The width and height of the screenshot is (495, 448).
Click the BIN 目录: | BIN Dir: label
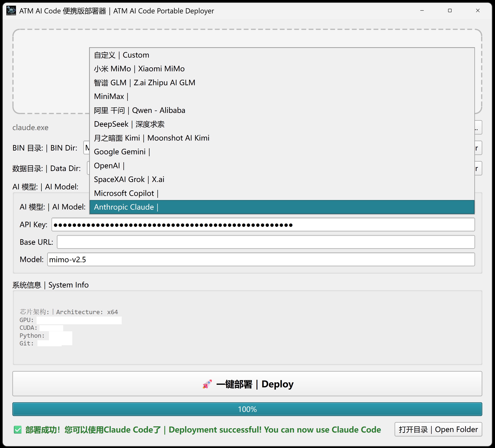45,148
